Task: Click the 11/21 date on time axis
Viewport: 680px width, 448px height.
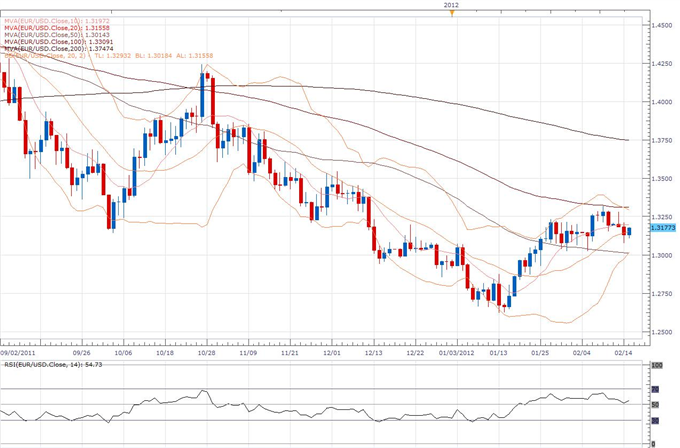Action: (291, 352)
